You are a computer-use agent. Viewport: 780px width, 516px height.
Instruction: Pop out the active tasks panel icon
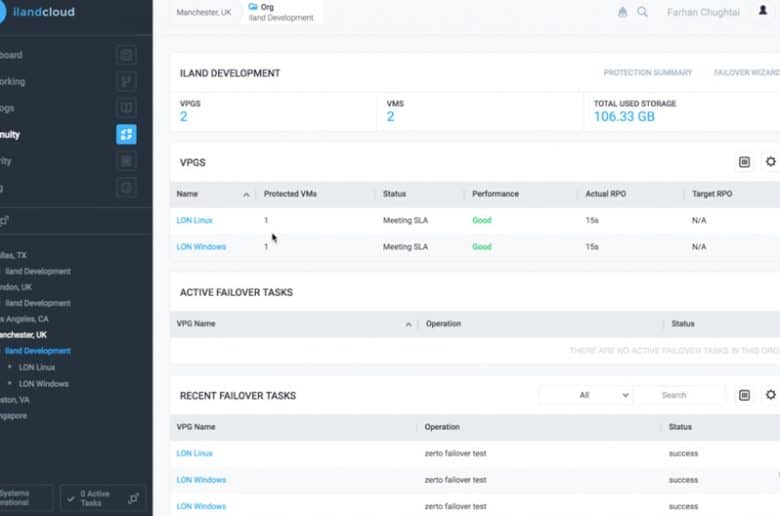coord(133,498)
